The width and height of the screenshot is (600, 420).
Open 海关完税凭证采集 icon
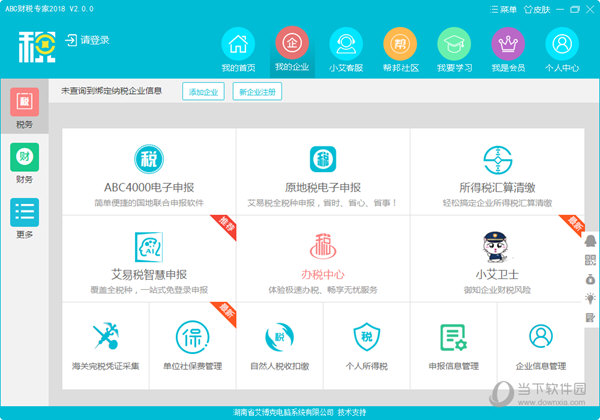pos(106,335)
